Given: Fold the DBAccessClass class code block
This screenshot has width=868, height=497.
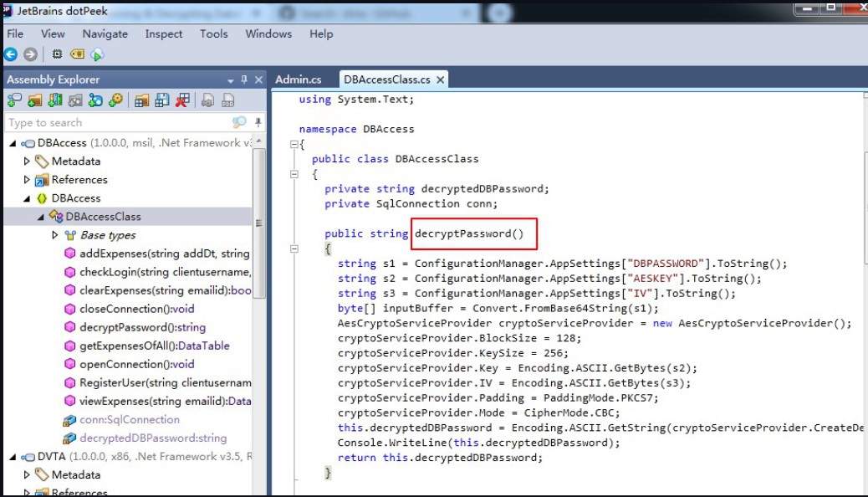Looking at the screenshot, I should (294, 174).
